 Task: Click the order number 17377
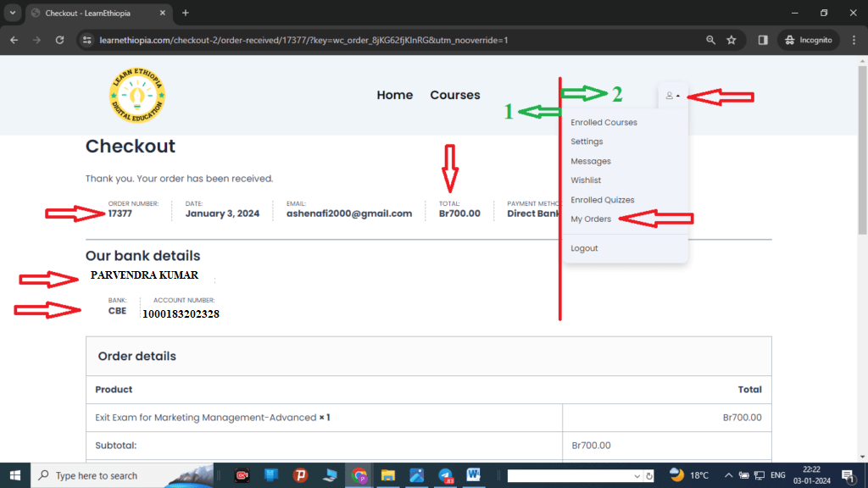click(x=120, y=213)
